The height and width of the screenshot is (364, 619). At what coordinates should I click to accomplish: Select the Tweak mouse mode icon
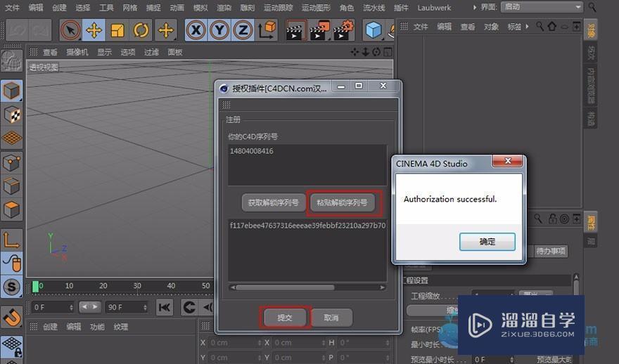[x=11, y=263]
